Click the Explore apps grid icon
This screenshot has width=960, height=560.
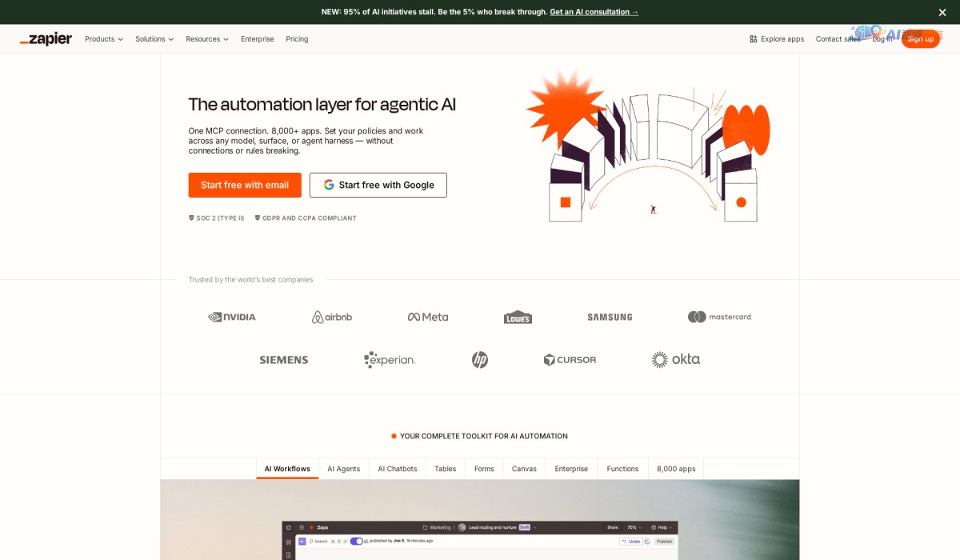(753, 38)
